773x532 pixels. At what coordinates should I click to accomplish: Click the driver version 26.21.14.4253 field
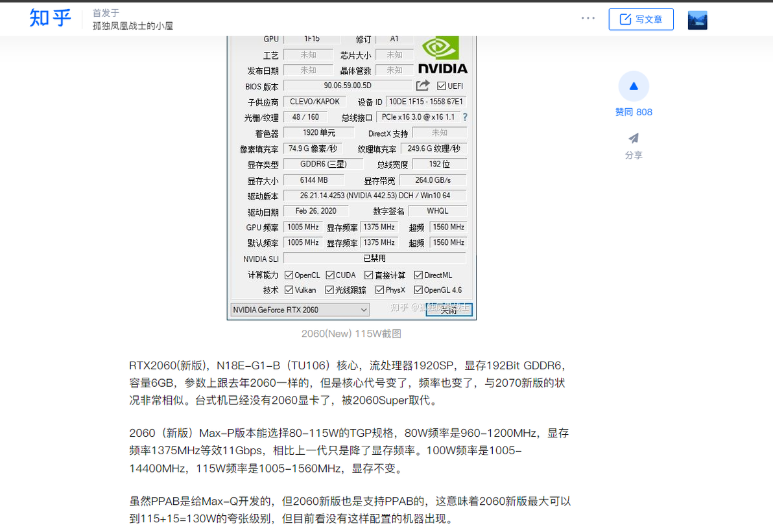(375, 196)
